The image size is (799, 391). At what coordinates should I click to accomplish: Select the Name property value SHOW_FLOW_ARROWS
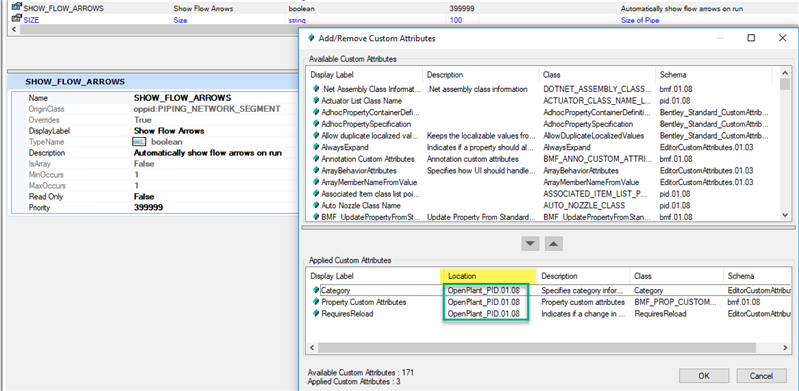pos(182,98)
